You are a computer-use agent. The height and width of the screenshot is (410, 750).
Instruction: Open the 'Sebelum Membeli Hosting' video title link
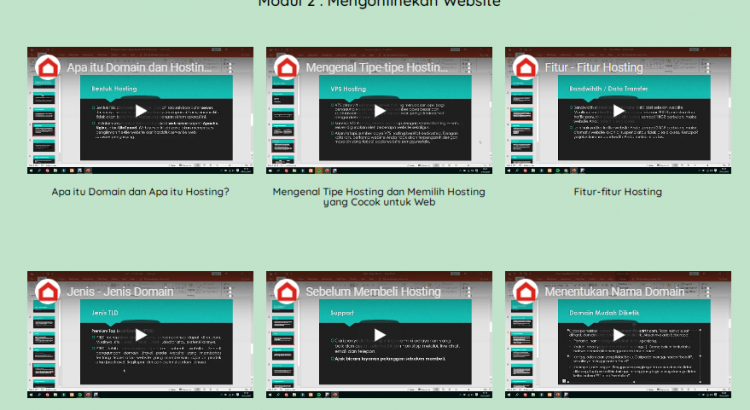(373, 292)
